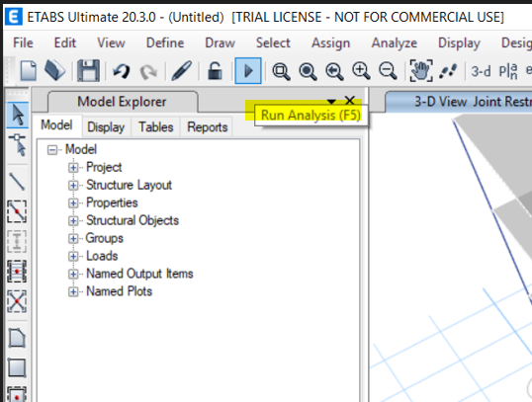Expand the Structural Objects node
Viewport: 532px width, 402px height.
[73, 220]
